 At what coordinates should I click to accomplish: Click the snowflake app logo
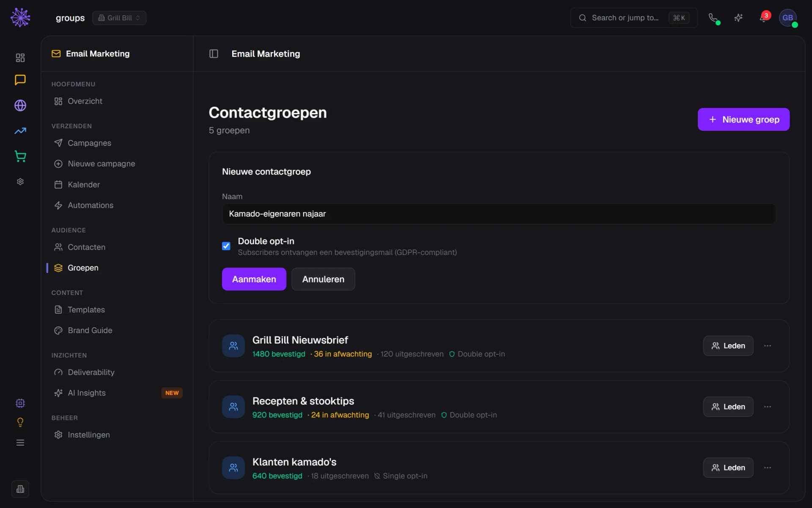pyautogui.click(x=20, y=17)
